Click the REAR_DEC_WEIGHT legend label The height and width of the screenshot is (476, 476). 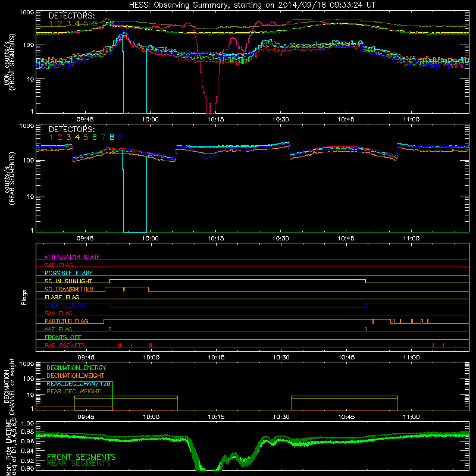click(x=73, y=392)
